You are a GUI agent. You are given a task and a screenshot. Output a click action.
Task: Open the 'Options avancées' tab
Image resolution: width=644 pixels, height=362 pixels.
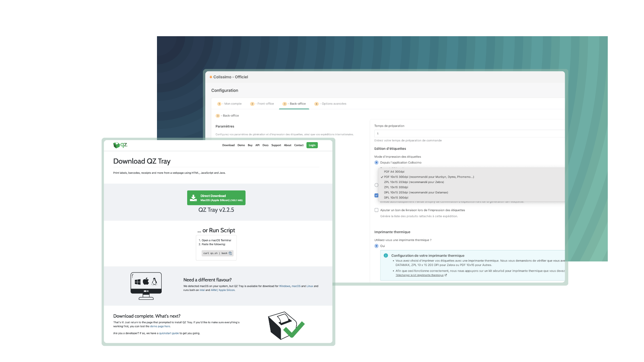click(x=330, y=104)
